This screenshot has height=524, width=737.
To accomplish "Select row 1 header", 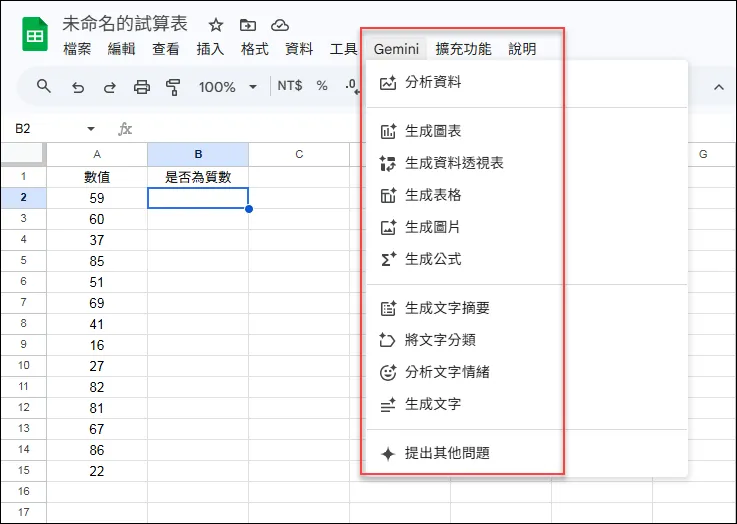I will (23, 177).
